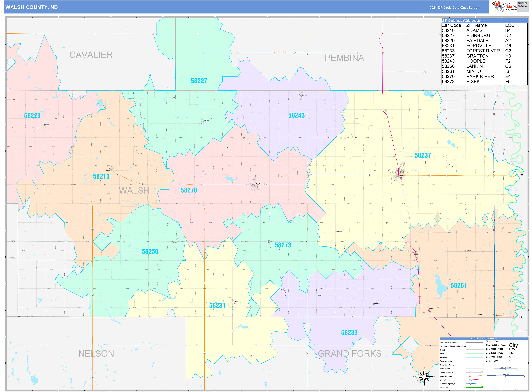
Task: Click the Scale in Kilometers bar
Action: 505,369
